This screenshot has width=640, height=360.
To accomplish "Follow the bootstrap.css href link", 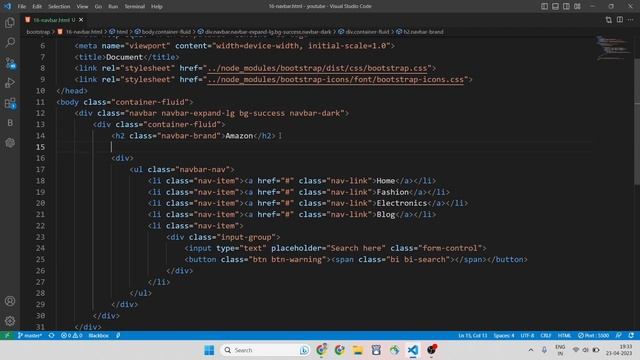I will click(x=317, y=68).
